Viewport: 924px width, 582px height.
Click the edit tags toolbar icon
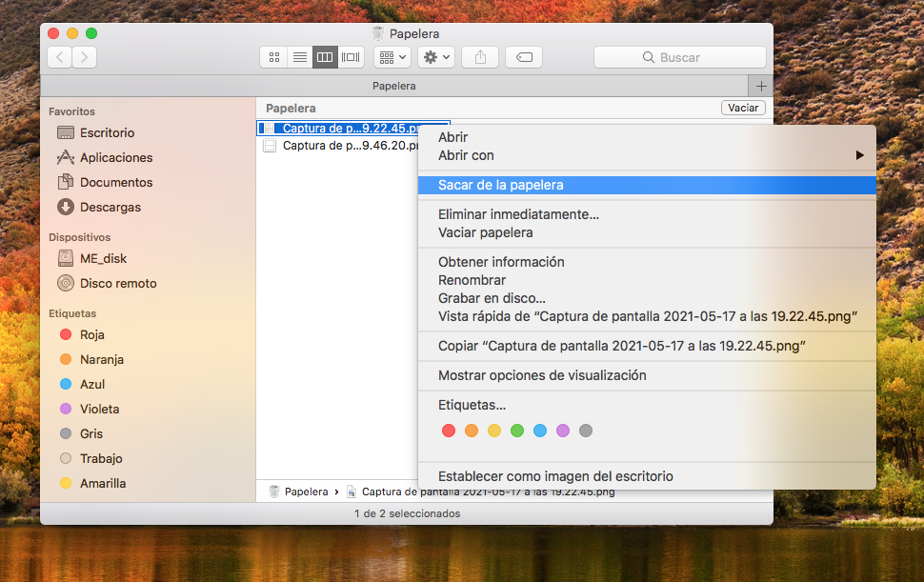click(524, 57)
